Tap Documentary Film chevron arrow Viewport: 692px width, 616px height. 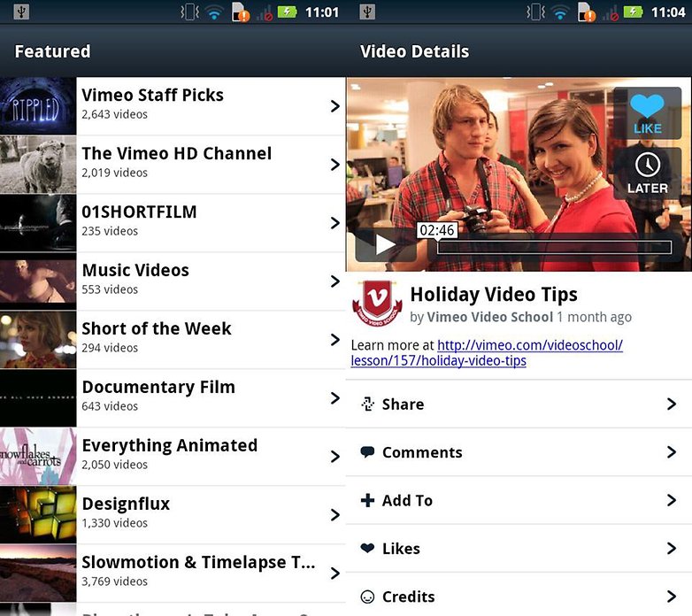coord(335,398)
